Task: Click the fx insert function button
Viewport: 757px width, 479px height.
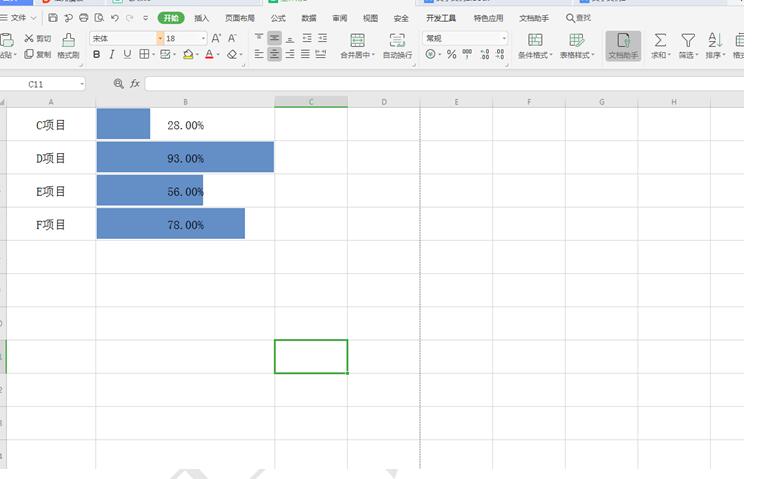Action: click(x=135, y=84)
